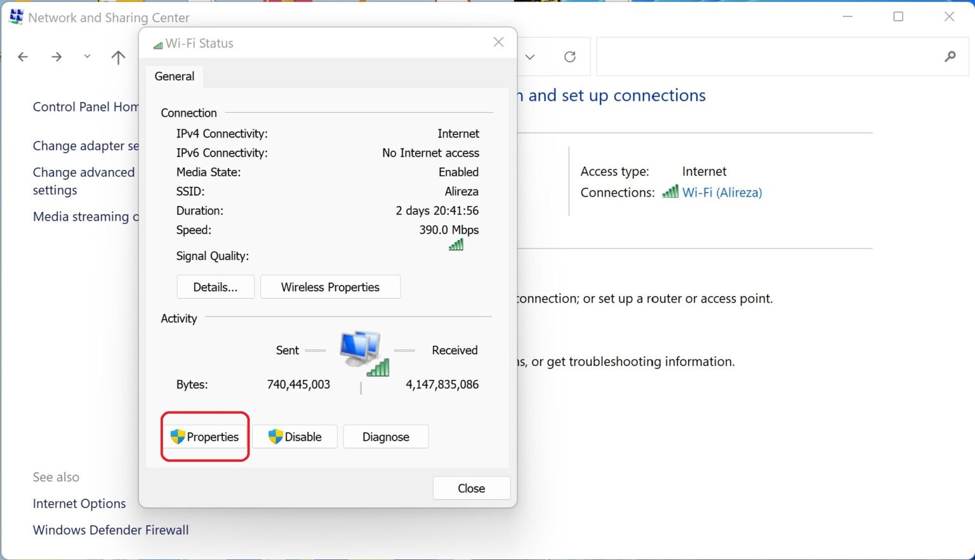The height and width of the screenshot is (560, 975).
Task: Refresh the Network and Sharing Center
Action: coord(570,57)
